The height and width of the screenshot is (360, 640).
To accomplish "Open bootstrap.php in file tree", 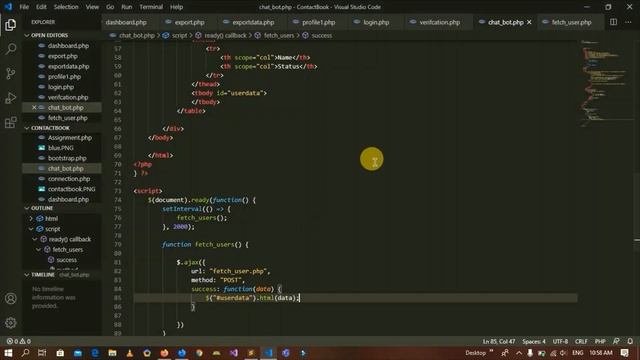I will point(67,158).
